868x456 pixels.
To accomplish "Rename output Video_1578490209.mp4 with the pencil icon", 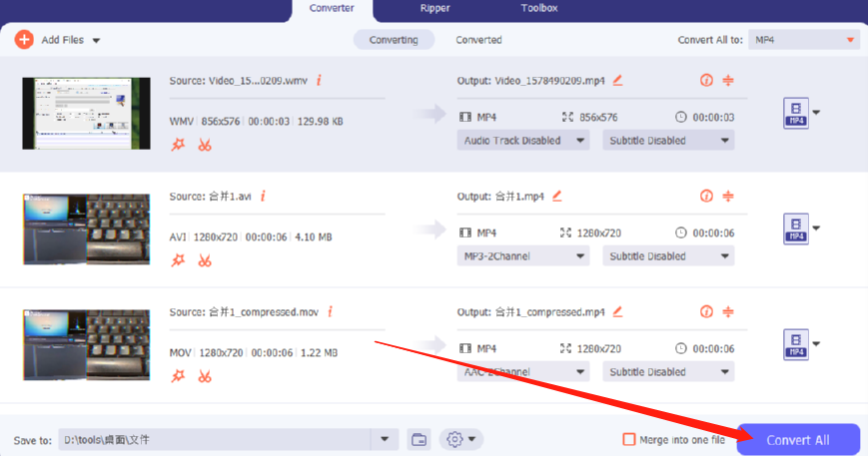I will [x=617, y=80].
